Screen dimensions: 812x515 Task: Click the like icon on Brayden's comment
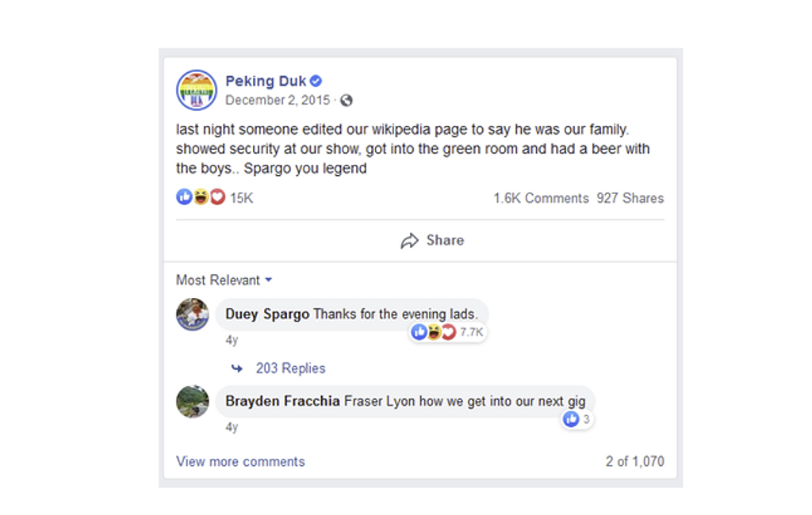point(571,419)
